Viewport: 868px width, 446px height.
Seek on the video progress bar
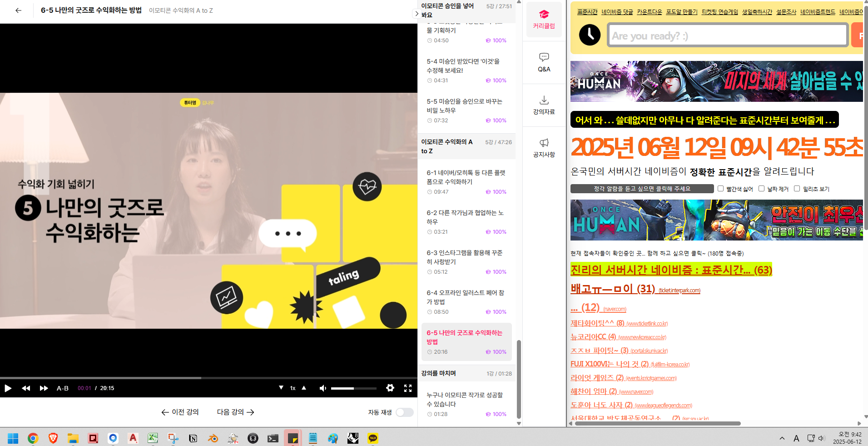[208, 378]
